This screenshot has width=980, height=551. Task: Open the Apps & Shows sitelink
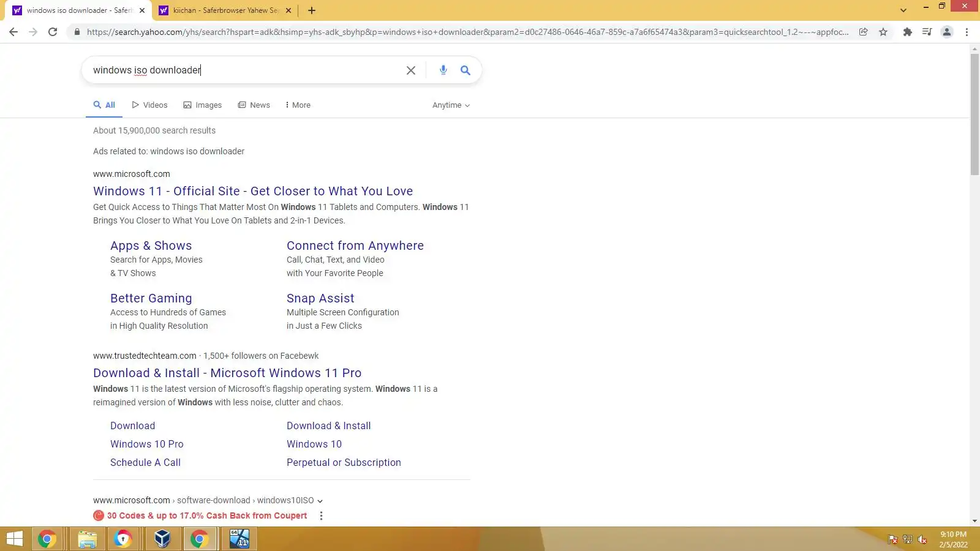[x=151, y=246]
